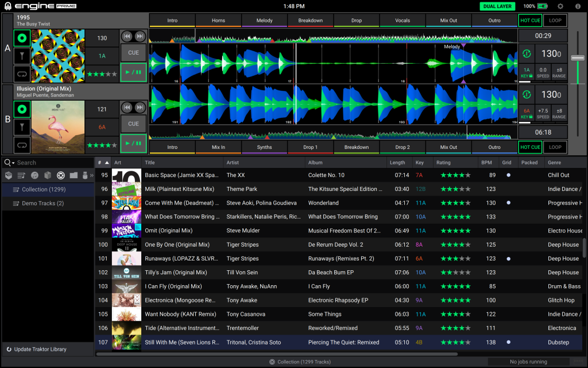Image resolution: width=588 pixels, height=368 pixels.
Task: Skip to previous track on deck A
Action: [x=127, y=36]
